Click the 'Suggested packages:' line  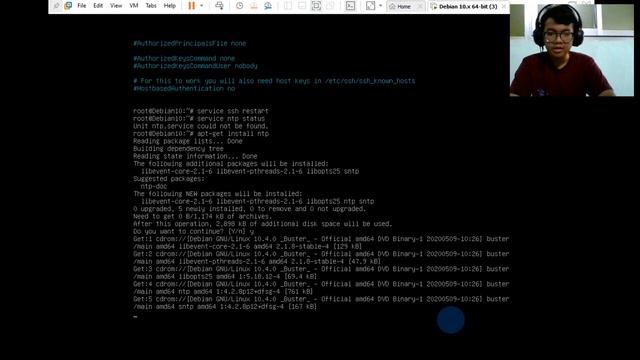(169, 179)
